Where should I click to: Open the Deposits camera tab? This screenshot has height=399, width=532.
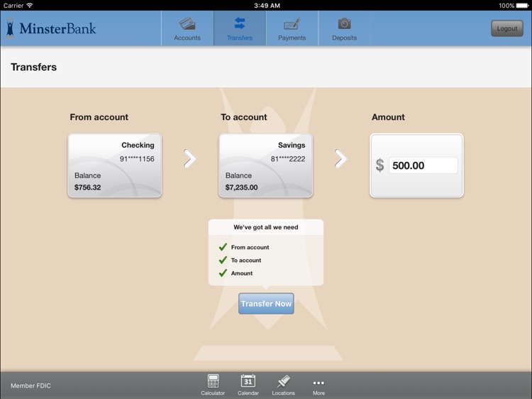pyautogui.click(x=344, y=28)
